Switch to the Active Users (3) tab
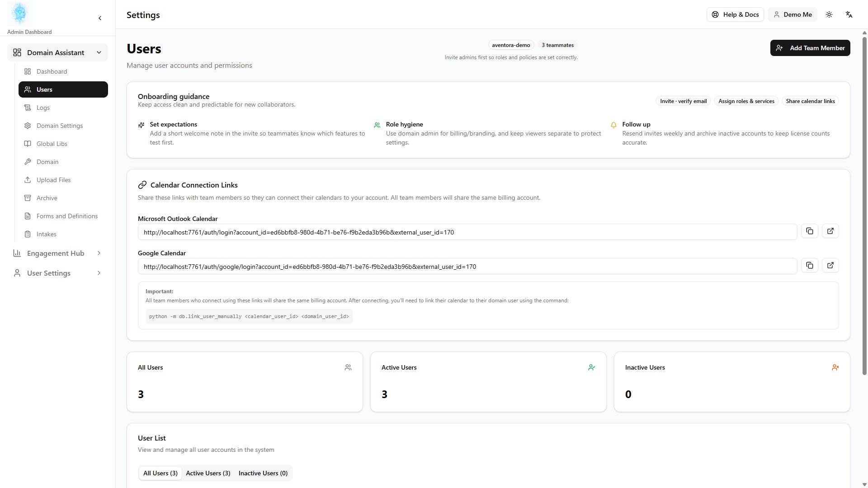Screen dimensions: 868x488 coord(208,473)
